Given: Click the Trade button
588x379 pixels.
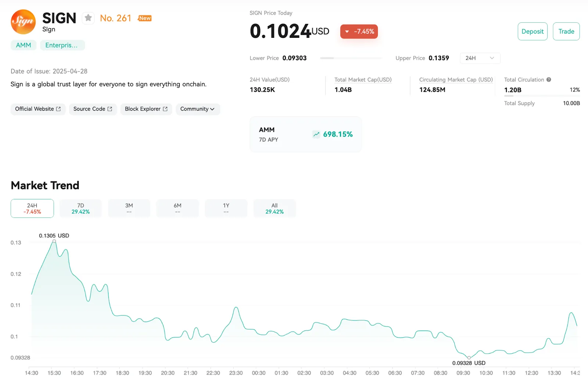Looking at the screenshot, I should pyautogui.click(x=566, y=32).
